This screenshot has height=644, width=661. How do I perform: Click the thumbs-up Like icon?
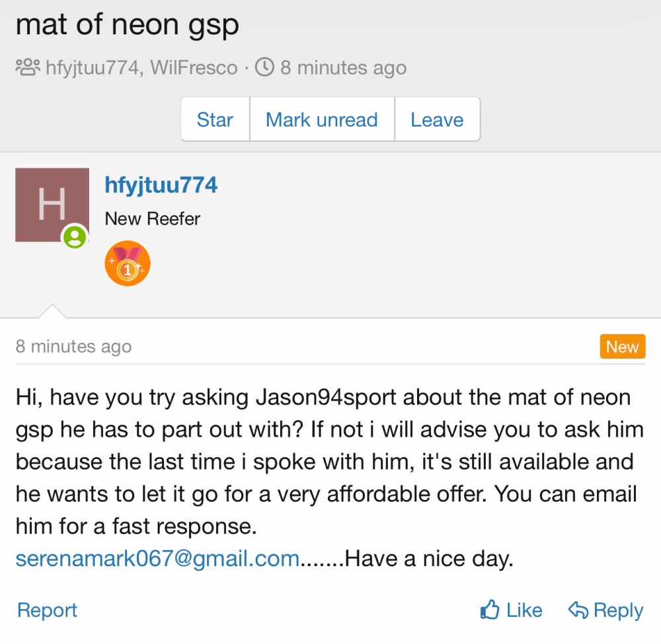(x=490, y=610)
